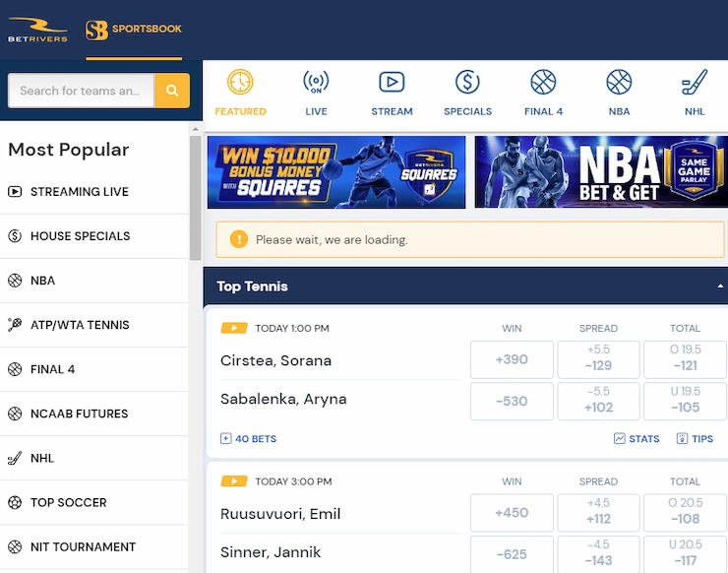Select Sinner spread -4.5 at -143
Screen dimensions: 728x573
[x=598, y=554]
